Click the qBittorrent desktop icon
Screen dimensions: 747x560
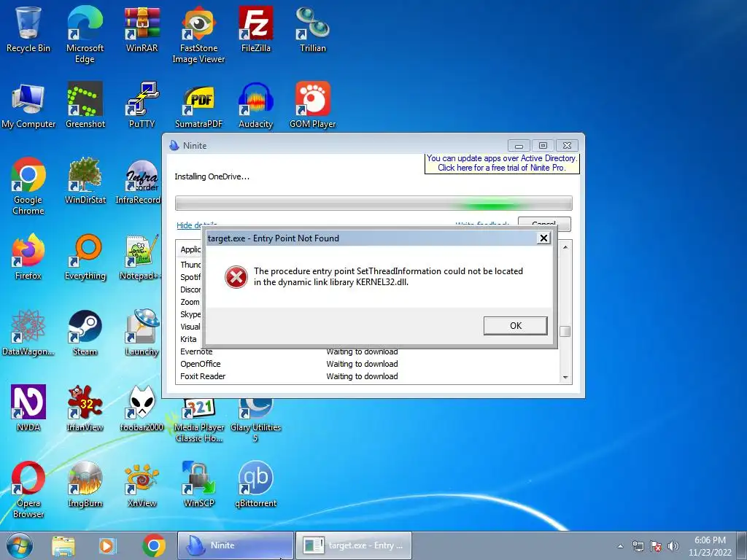pyautogui.click(x=256, y=485)
